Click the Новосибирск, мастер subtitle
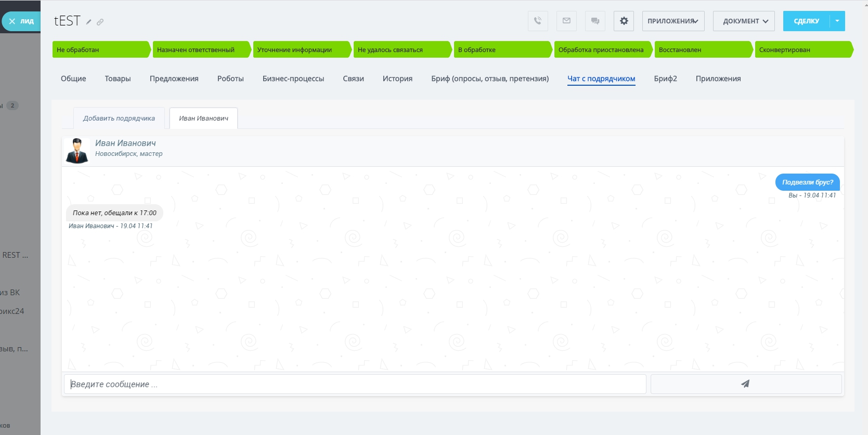This screenshot has height=435, width=868. pyautogui.click(x=129, y=154)
